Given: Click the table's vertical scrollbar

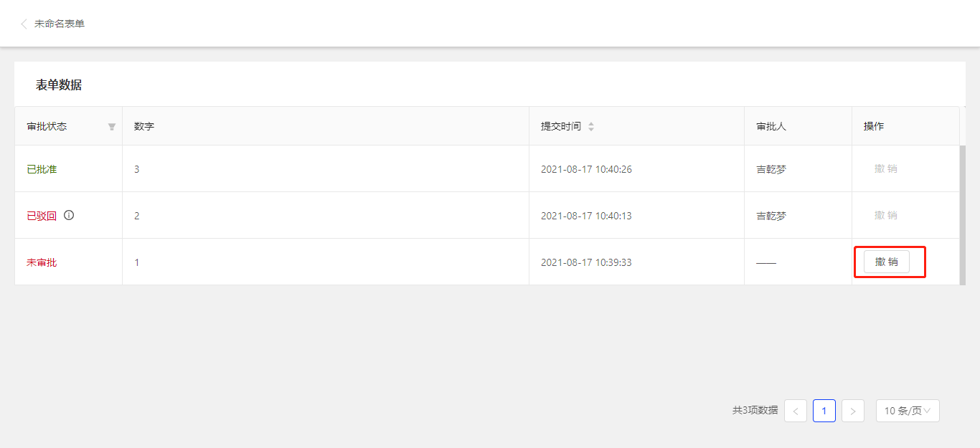Looking at the screenshot, I should click(x=963, y=215).
